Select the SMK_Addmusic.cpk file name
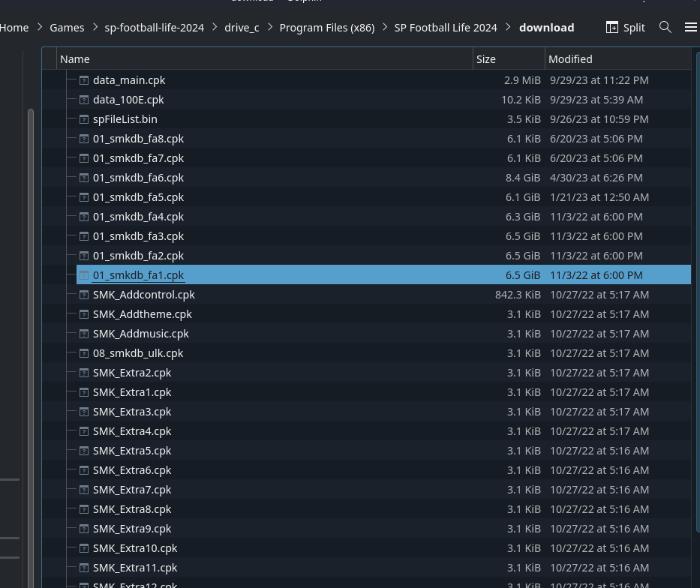Viewport: 700px width, 588px height. coord(140,334)
